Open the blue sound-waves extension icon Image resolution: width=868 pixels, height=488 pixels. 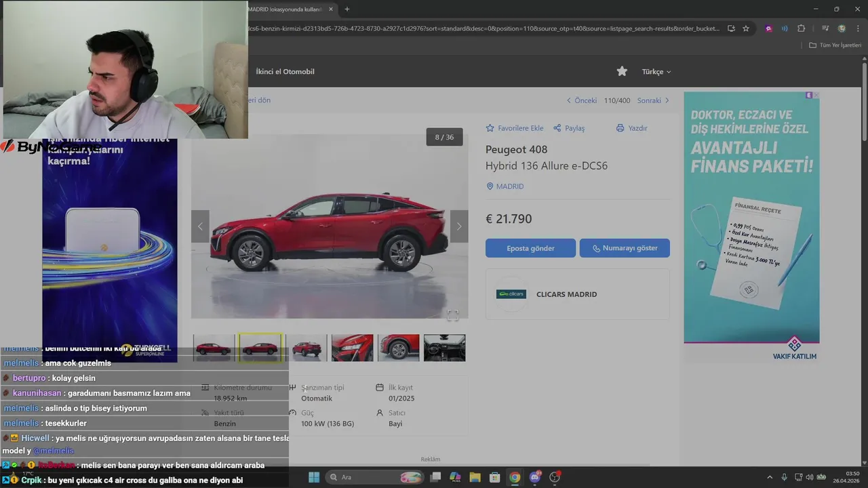click(x=785, y=28)
